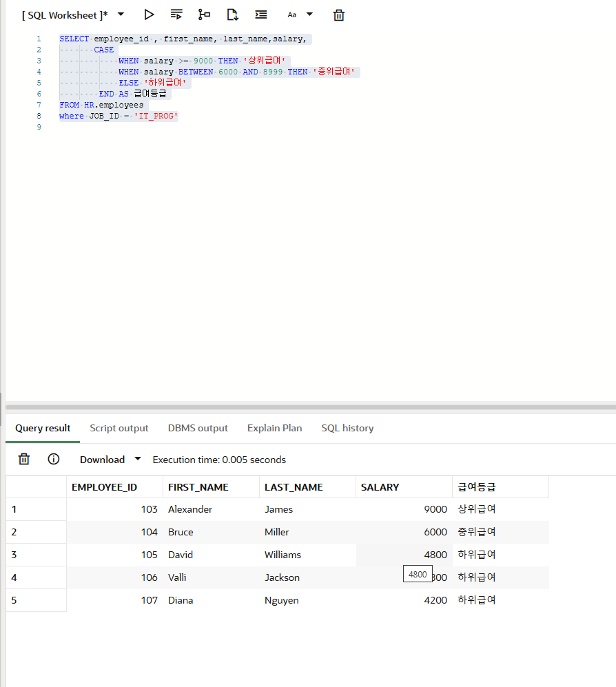616x687 pixels.
Task: Select cell with first name Diana
Action: (211, 600)
